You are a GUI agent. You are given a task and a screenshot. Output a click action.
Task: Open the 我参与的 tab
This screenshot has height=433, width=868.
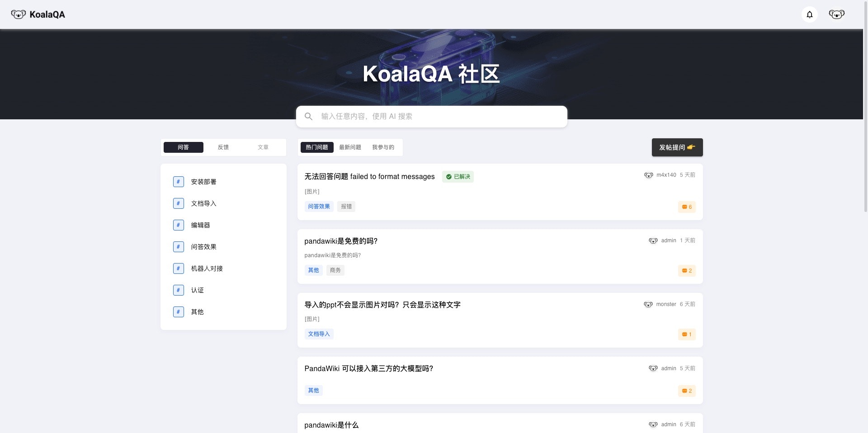[x=382, y=147]
